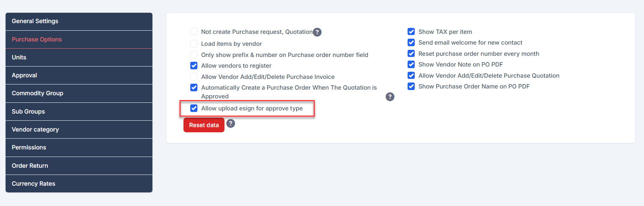Uncheck Allow vendors to register
The width and height of the screenshot is (644, 206).
coord(194,66)
